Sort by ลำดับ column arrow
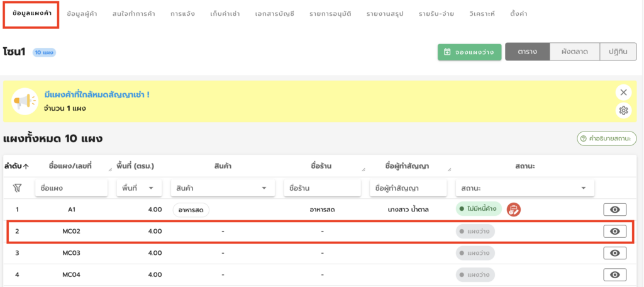 (x=26, y=167)
